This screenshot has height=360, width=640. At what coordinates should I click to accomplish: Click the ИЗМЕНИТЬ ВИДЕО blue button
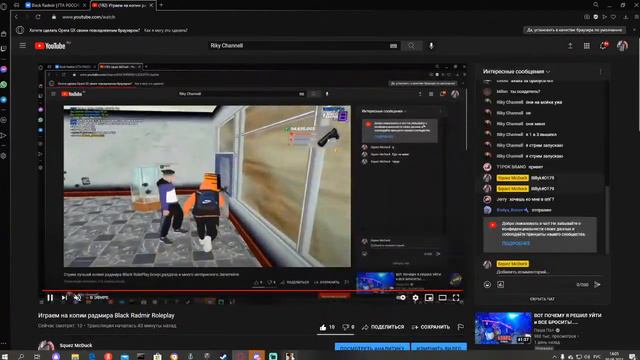(439, 348)
